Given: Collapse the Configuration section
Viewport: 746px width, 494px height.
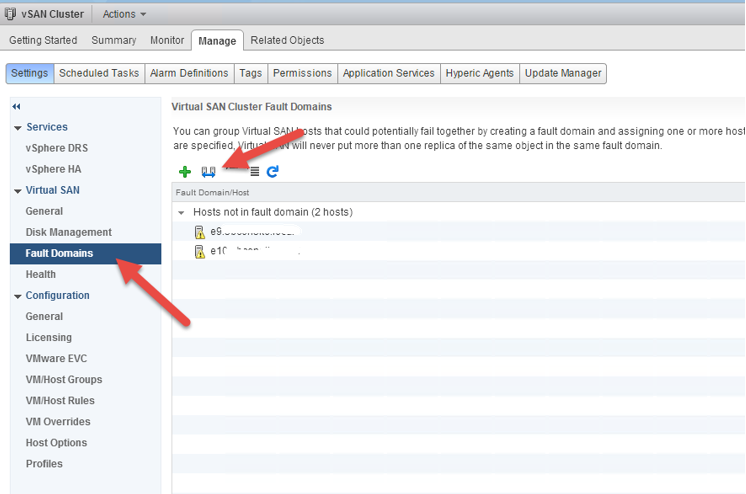Looking at the screenshot, I should point(18,296).
